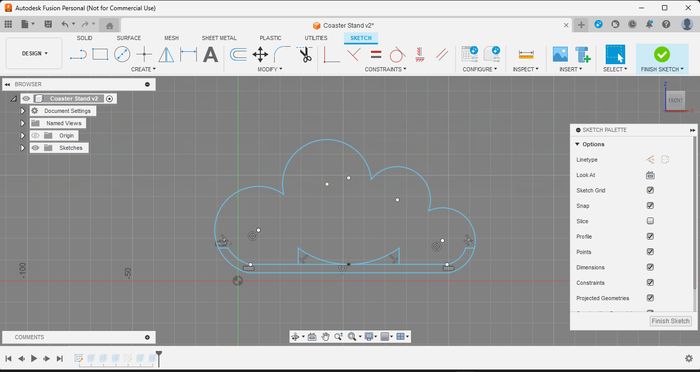700x372 pixels.
Task: Toggle the Snap checkbox
Action: pos(650,205)
